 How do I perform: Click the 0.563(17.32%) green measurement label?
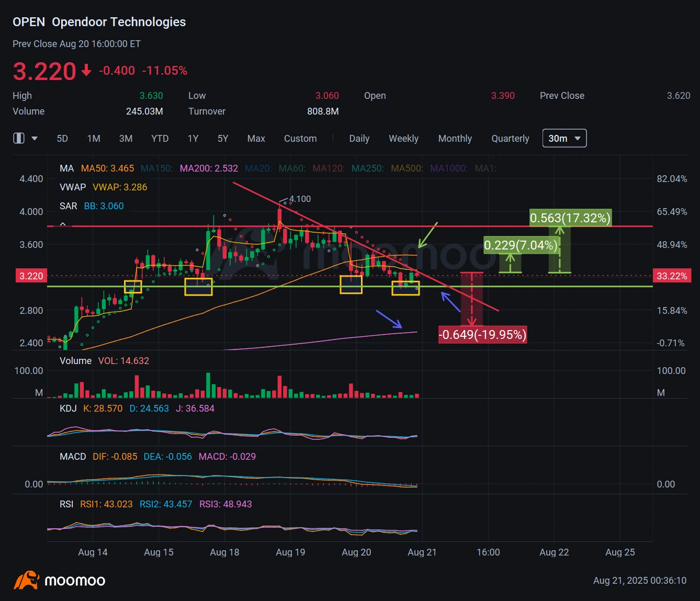point(570,218)
